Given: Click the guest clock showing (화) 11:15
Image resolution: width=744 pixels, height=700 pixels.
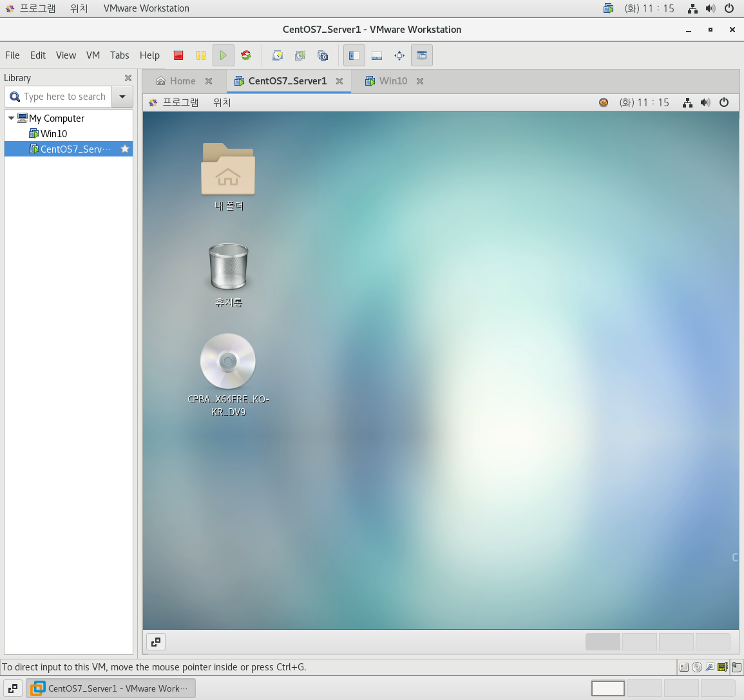Looking at the screenshot, I should point(644,102).
